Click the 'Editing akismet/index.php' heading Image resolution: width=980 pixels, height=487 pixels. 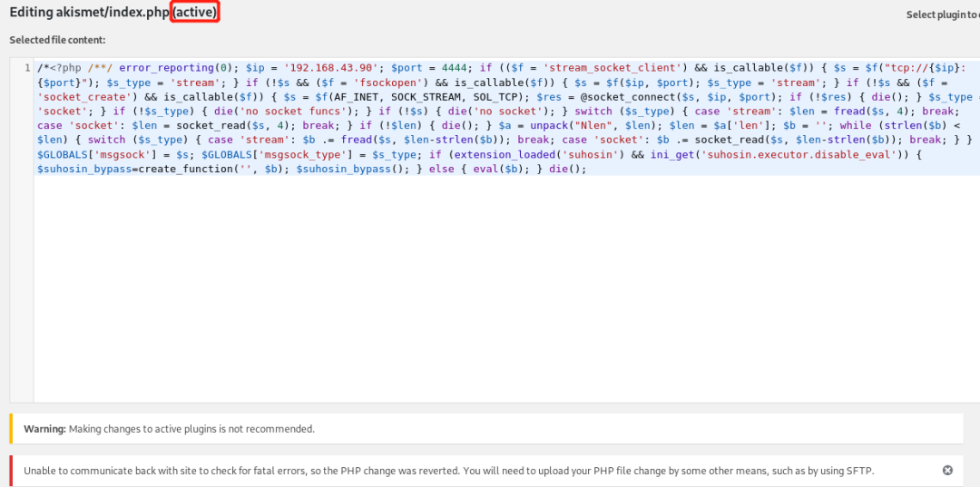coord(114,13)
